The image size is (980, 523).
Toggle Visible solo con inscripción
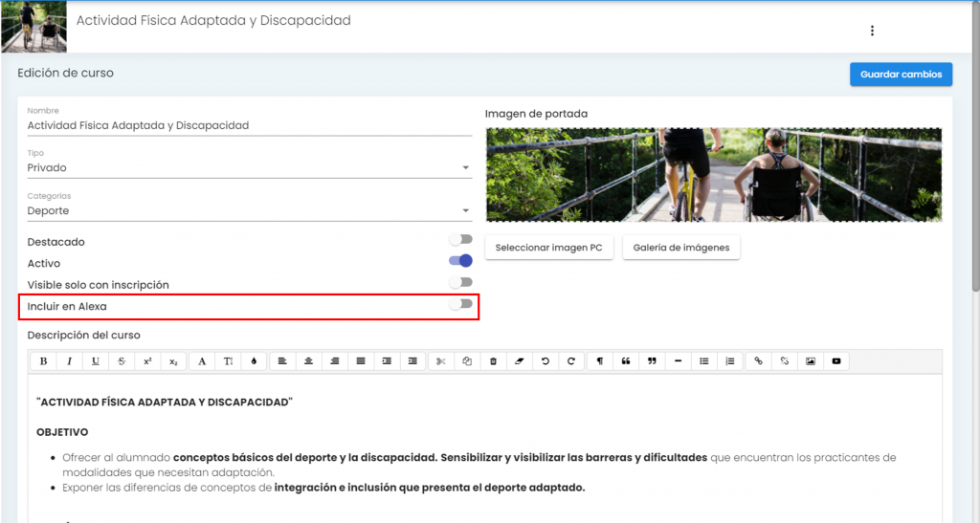coord(461,282)
